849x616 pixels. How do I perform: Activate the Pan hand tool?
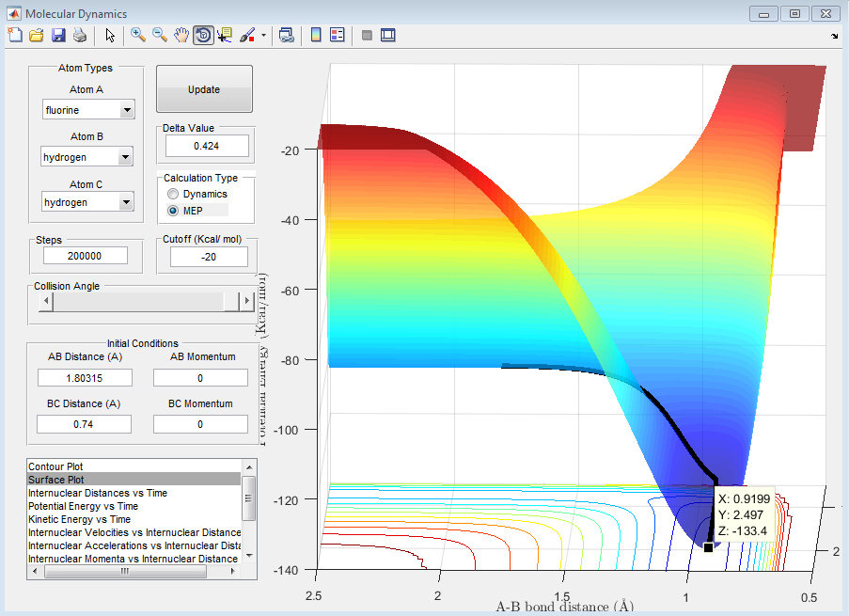181,35
